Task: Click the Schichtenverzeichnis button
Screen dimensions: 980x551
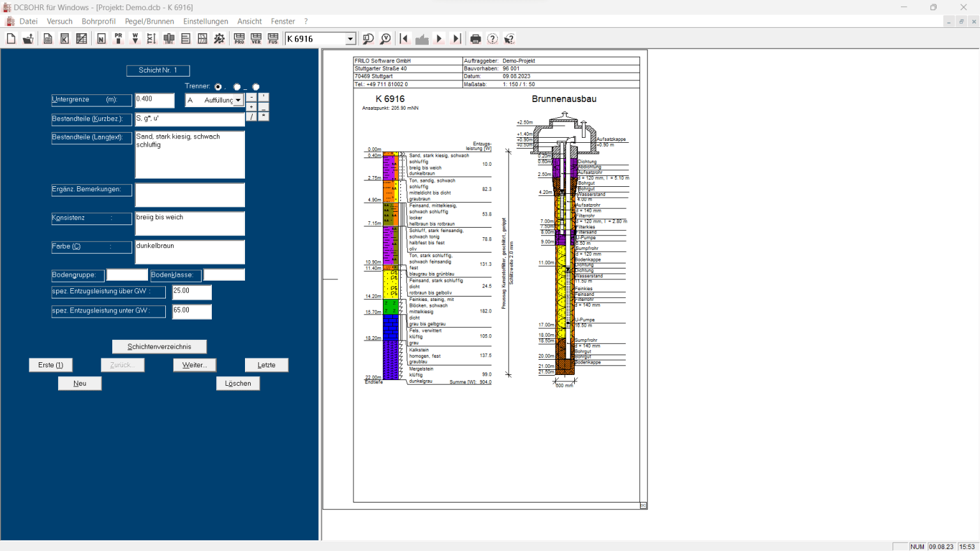Action: [x=160, y=347]
